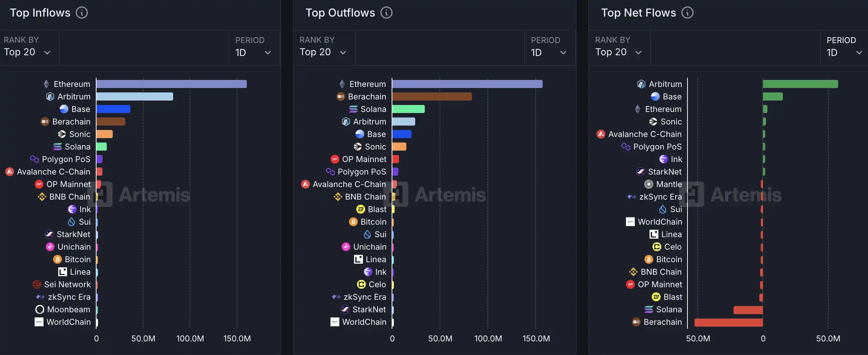Select Berachain outflow bar
Image resolution: width=868 pixels, height=355 pixels.
point(432,96)
